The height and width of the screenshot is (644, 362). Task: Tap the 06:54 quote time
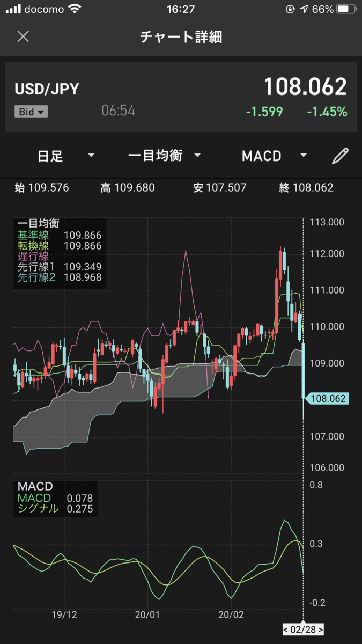click(119, 111)
